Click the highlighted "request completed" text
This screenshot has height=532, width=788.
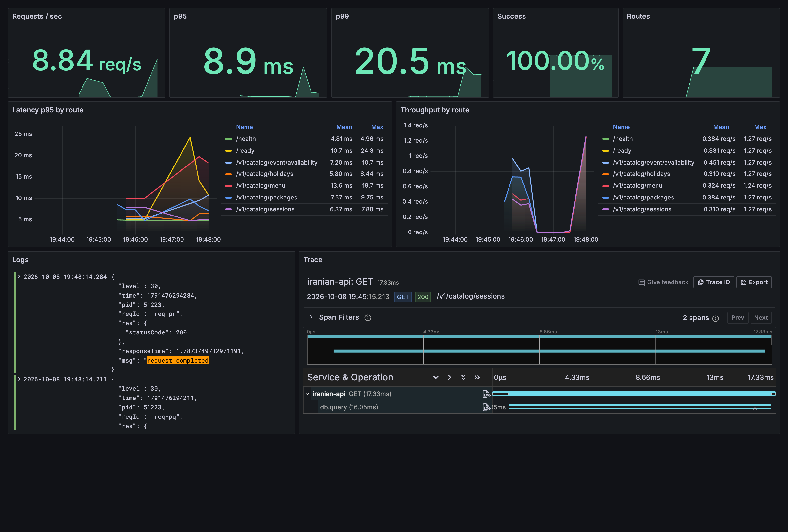[x=178, y=360]
